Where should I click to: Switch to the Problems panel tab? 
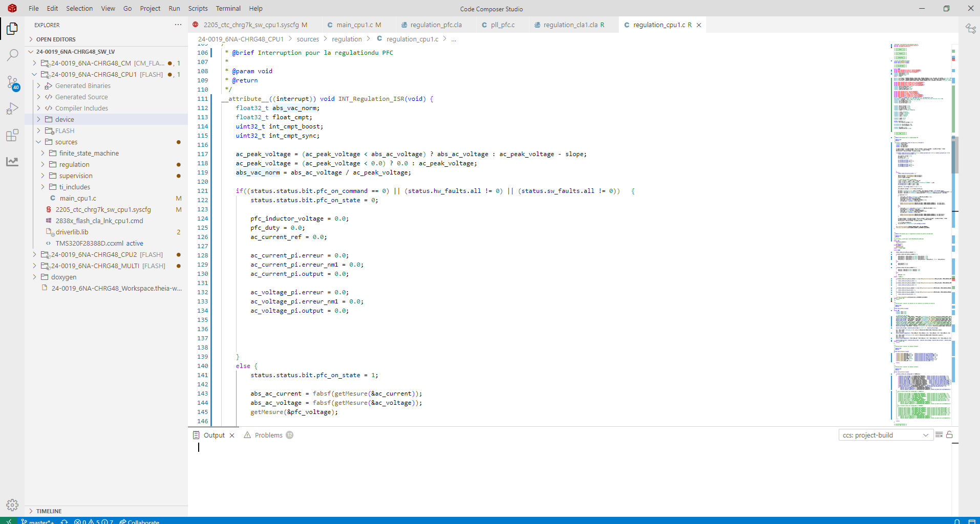268,435
